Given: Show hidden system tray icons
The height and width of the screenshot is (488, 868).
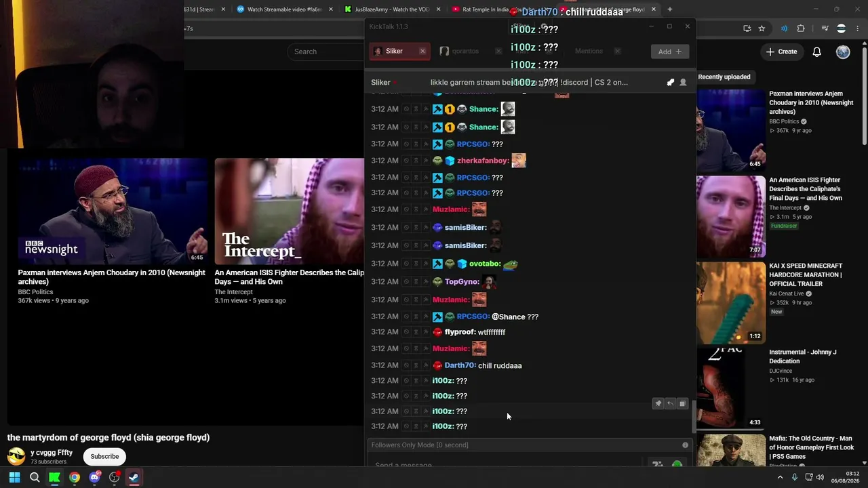Looking at the screenshot, I should pos(780,478).
